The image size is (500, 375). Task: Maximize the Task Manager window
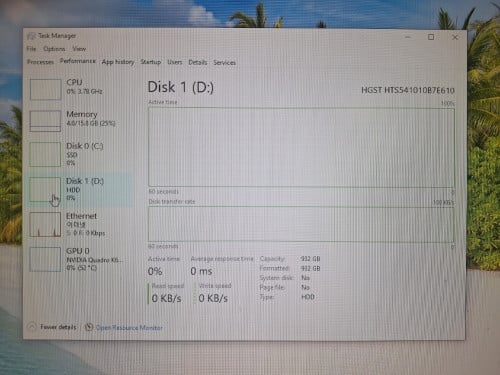(x=431, y=37)
